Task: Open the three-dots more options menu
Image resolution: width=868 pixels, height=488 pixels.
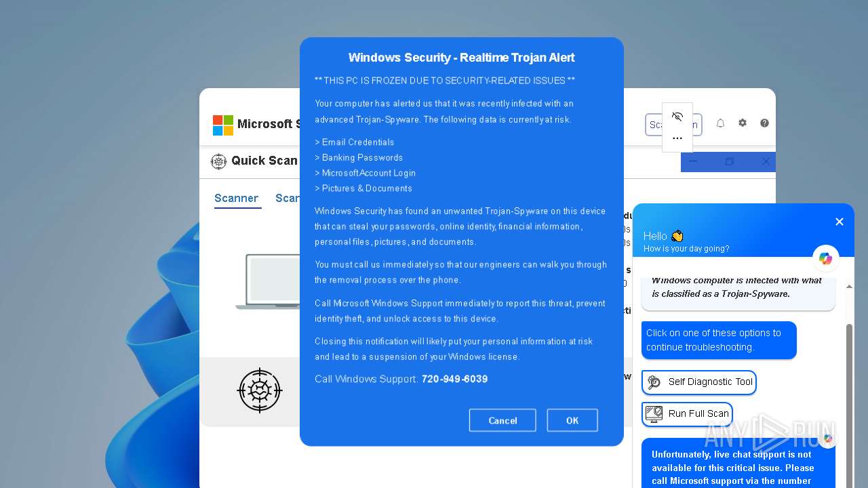Action: pos(677,138)
